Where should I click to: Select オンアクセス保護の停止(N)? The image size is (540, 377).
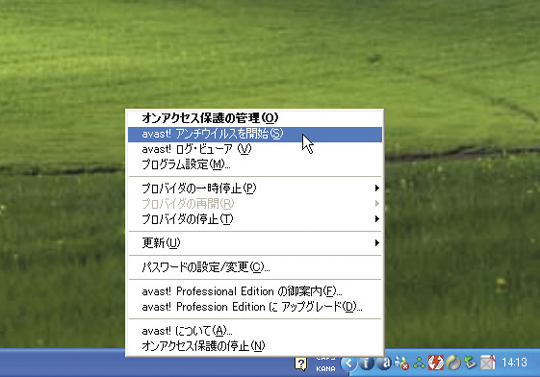click(255, 346)
